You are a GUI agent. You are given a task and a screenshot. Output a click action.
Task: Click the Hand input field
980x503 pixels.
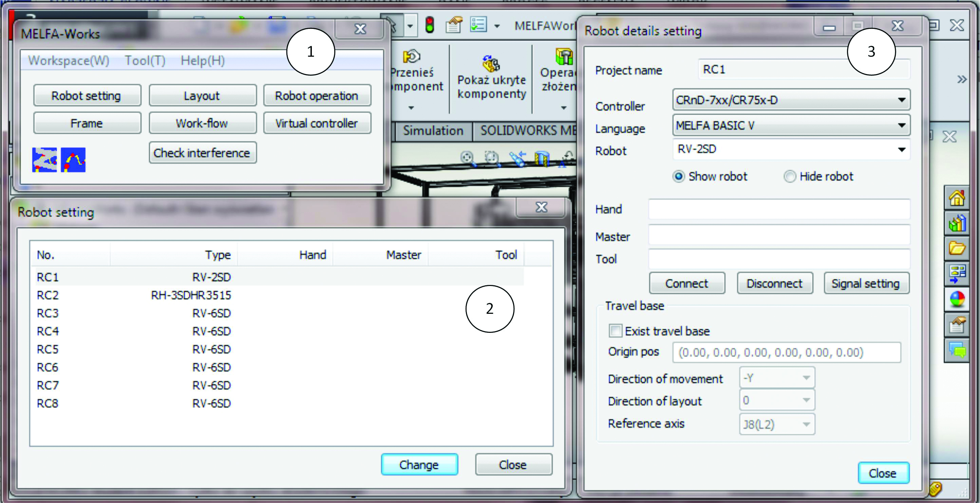tap(779, 209)
